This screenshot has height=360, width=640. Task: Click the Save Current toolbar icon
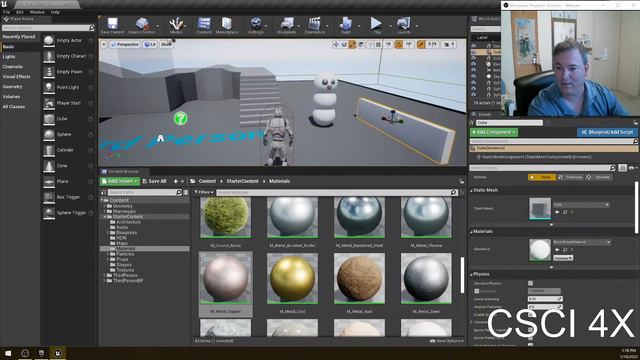coord(112,25)
